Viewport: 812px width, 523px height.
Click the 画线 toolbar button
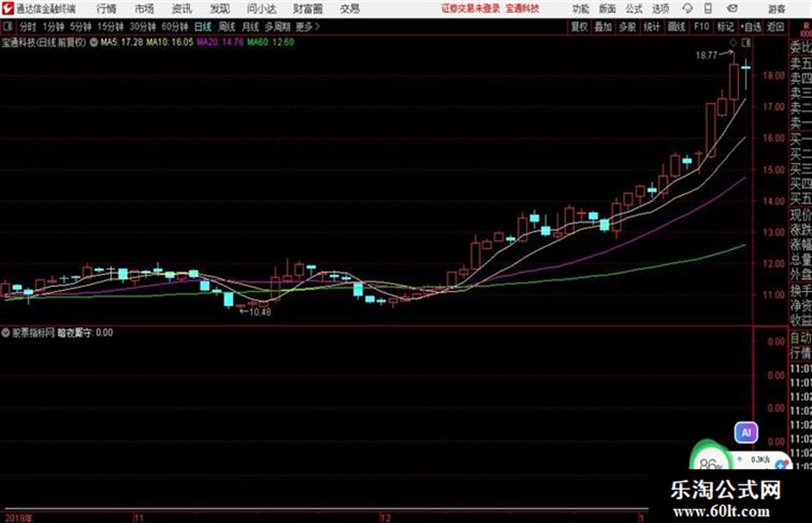676,27
